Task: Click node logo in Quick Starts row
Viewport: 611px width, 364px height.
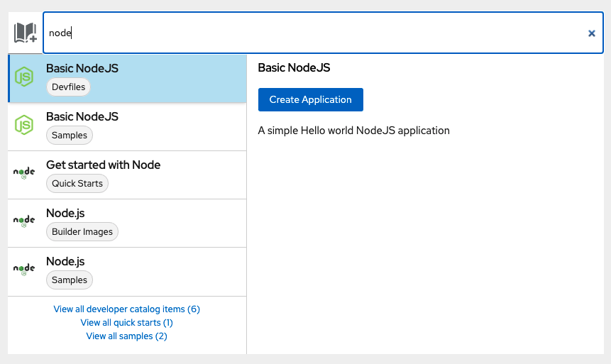Action: [24, 173]
